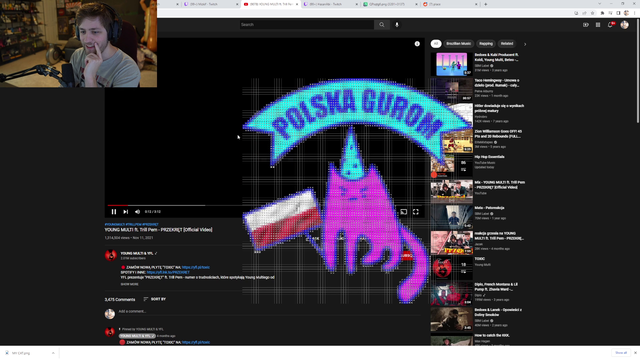This screenshot has width=640, height=360.
Task: Open the YouTube apps grid
Action: tap(598, 25)
